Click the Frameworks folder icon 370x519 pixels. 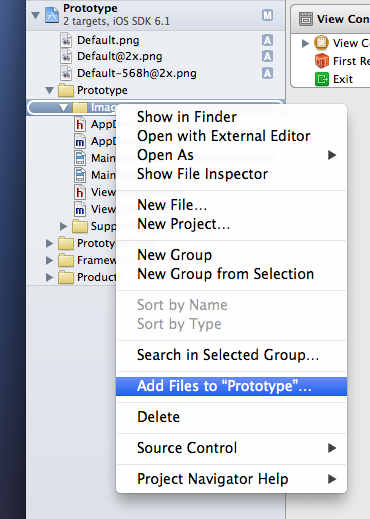click(x=66, y=260)
